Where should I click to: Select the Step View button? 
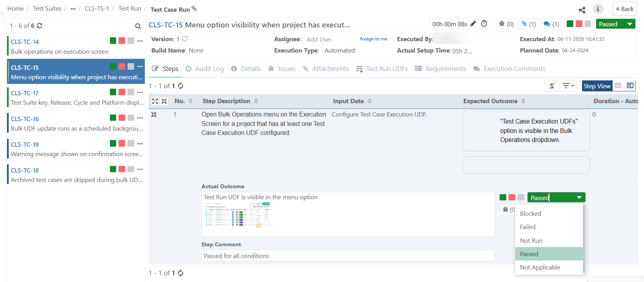pyautogui.click(x=597, y=86)
